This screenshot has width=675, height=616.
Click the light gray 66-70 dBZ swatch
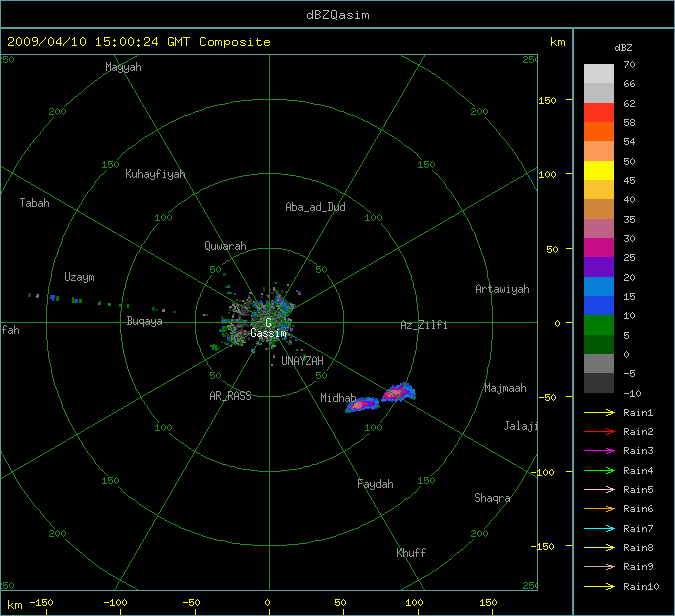[599, 74]
